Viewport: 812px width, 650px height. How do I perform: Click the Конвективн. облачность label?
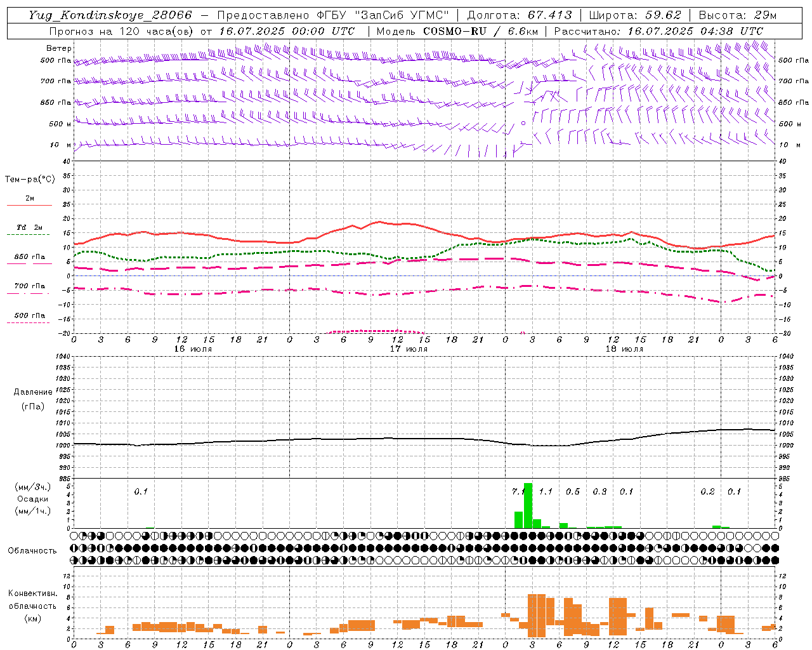click(x=33, y=599)
